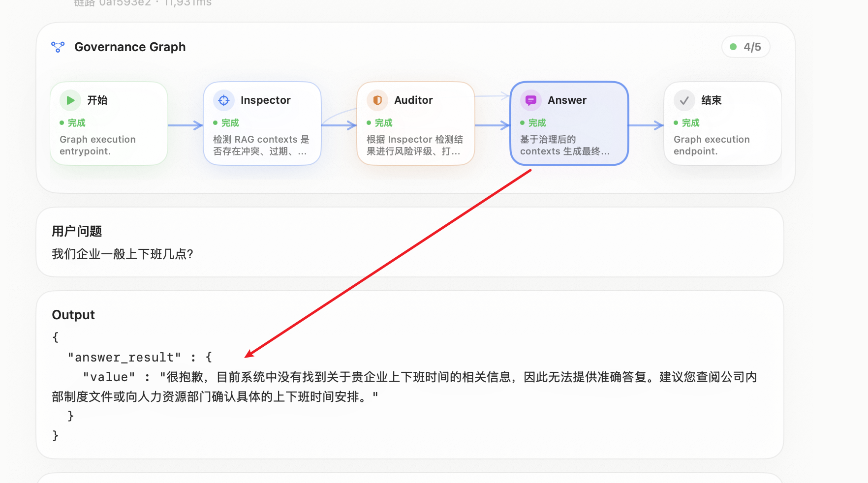Click the Governance Graph title
The width and height of the screenshot is (868, 483).
click(x=130, y=47)
